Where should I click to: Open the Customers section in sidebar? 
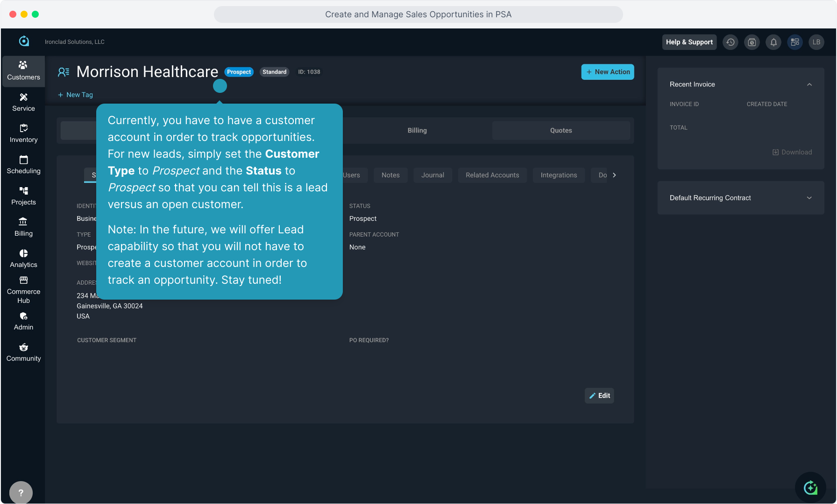pos(23,71)
